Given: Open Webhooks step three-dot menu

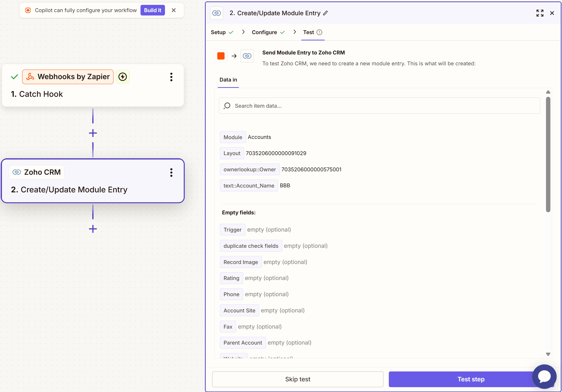Looking at the screenshot, I should (x=171, y=77).
